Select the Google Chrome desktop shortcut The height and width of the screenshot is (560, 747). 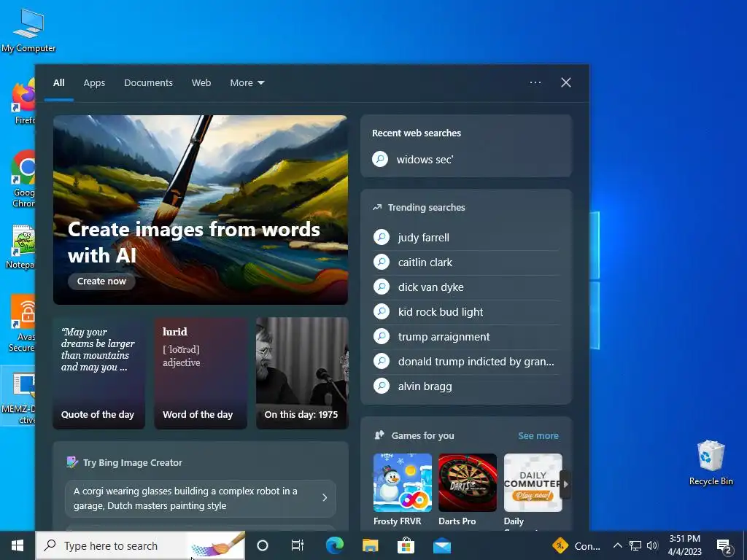[23, 179]
